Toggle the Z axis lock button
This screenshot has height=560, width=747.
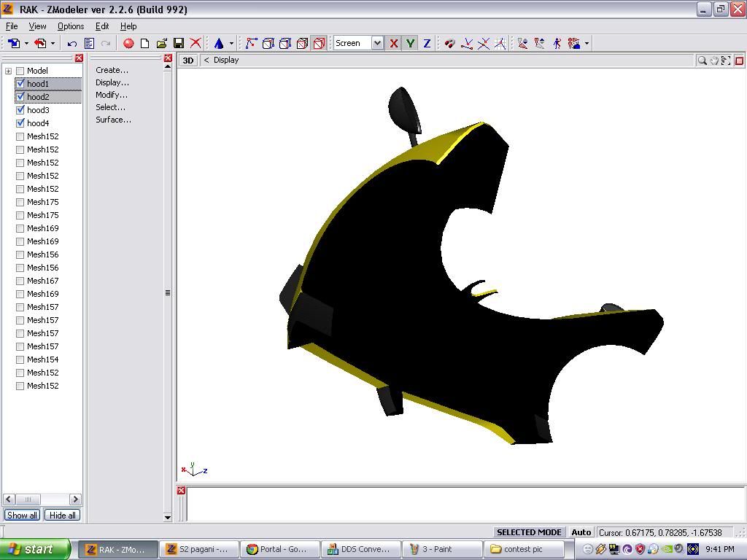pyautogui.click(x=427, y=44)
